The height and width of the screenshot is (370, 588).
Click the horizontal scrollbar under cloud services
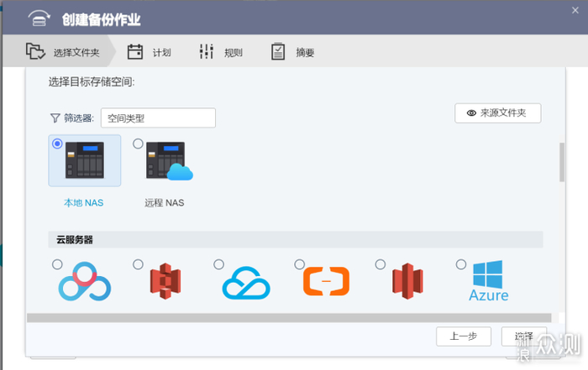pos(289,318)
